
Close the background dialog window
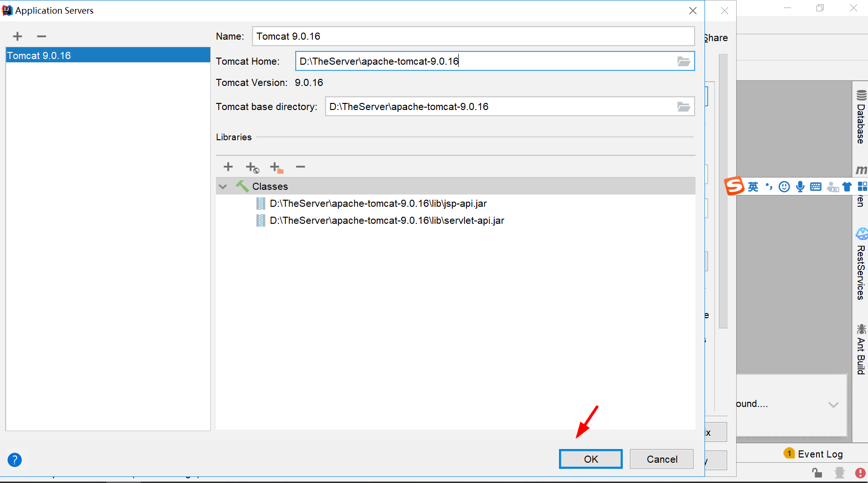point(724,10)
